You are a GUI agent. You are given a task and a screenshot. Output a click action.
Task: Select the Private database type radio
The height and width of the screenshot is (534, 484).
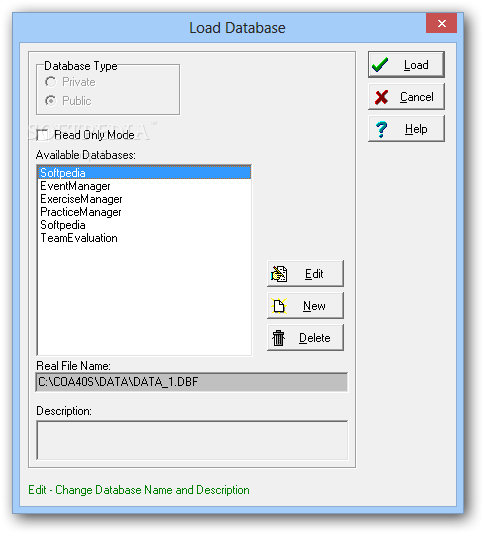coord(50,82)
